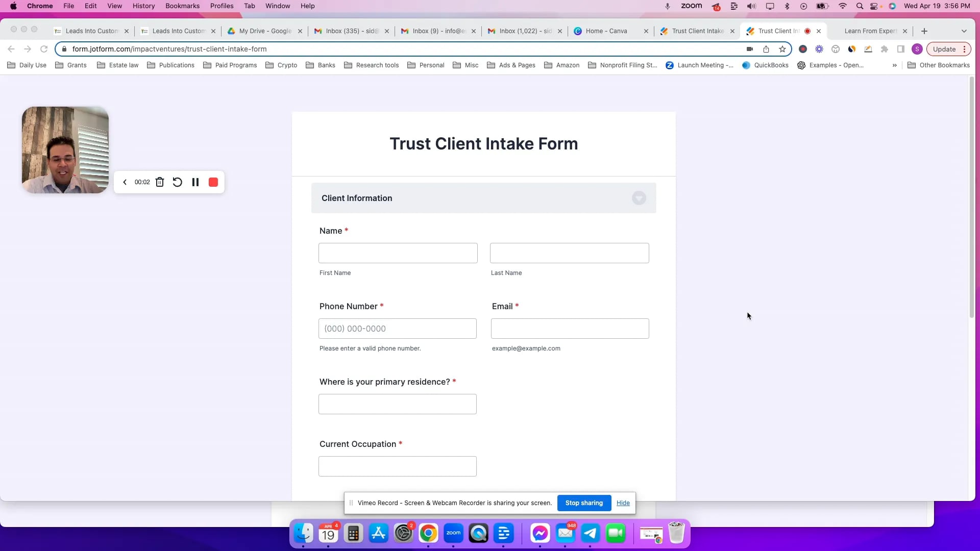
Task: Open Chrome extensions puzzle icon
Action: [x=885, y=49]
